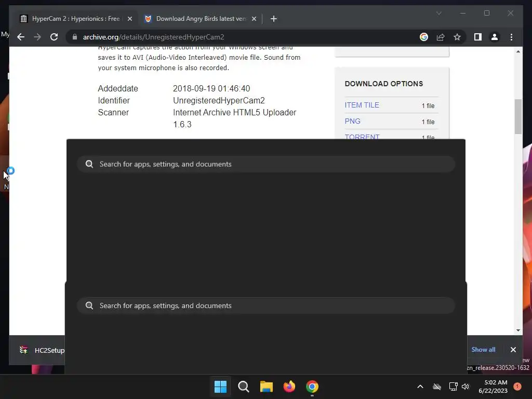Open the Chrome side panel
This screenshot has width=532, height=399.
[478, 37]
